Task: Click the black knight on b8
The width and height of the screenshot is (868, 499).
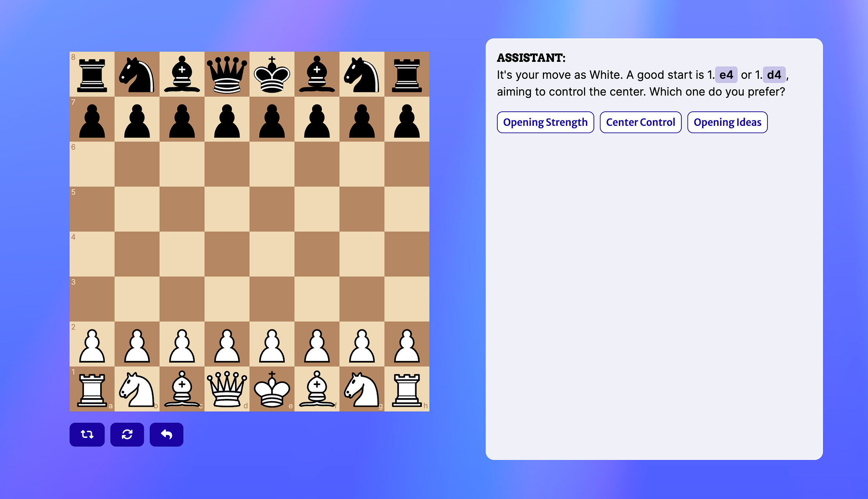Action: coord(137,74)
